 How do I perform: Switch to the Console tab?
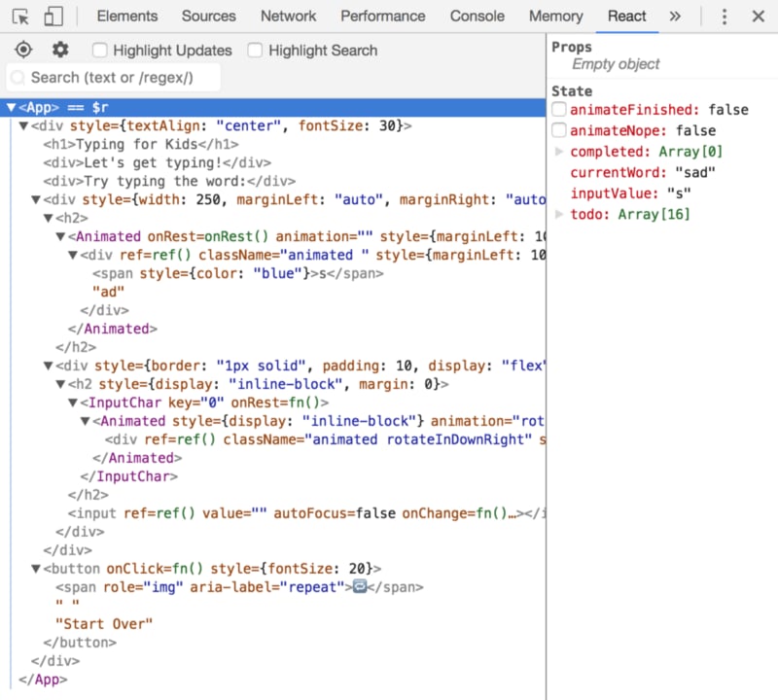(x=477, y=17)
